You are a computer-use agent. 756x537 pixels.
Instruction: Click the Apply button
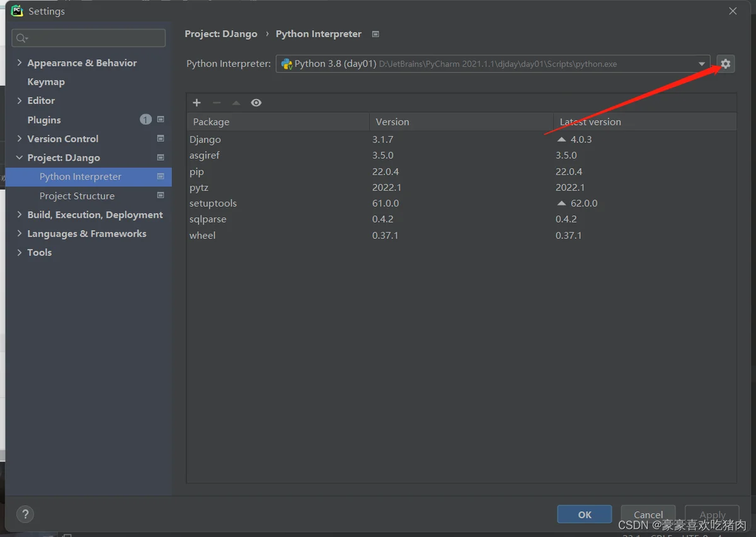(713, 514)
